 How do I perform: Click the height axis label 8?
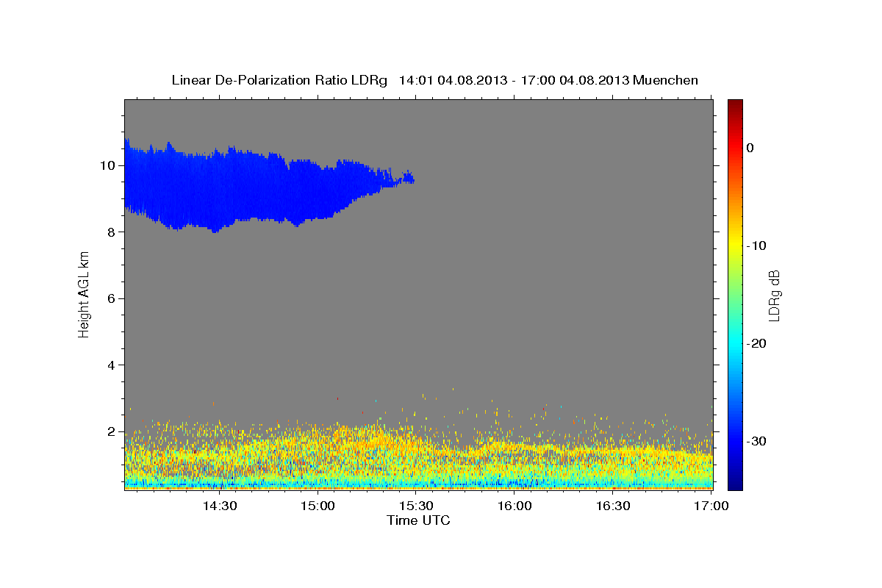[111, 232]
